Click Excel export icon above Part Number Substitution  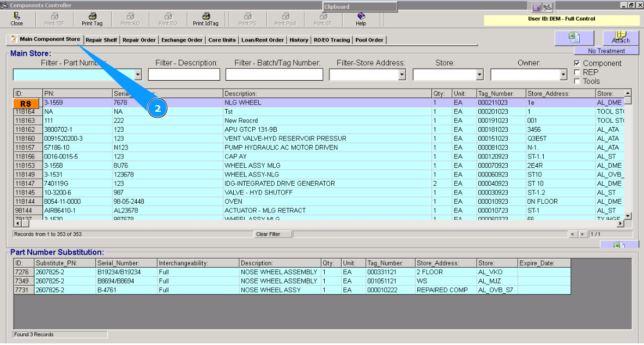click(619, 246)
